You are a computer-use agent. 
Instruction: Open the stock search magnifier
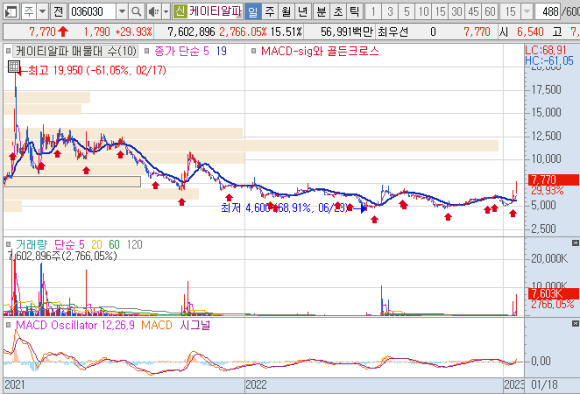tap(136, 12)
